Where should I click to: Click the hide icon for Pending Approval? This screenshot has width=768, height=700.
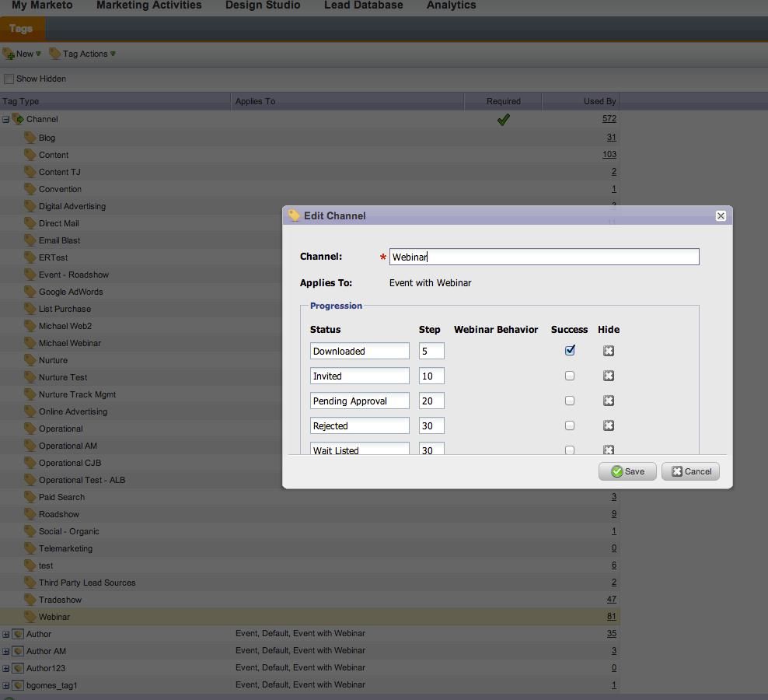pyautogui.click(x=609, y=401)
